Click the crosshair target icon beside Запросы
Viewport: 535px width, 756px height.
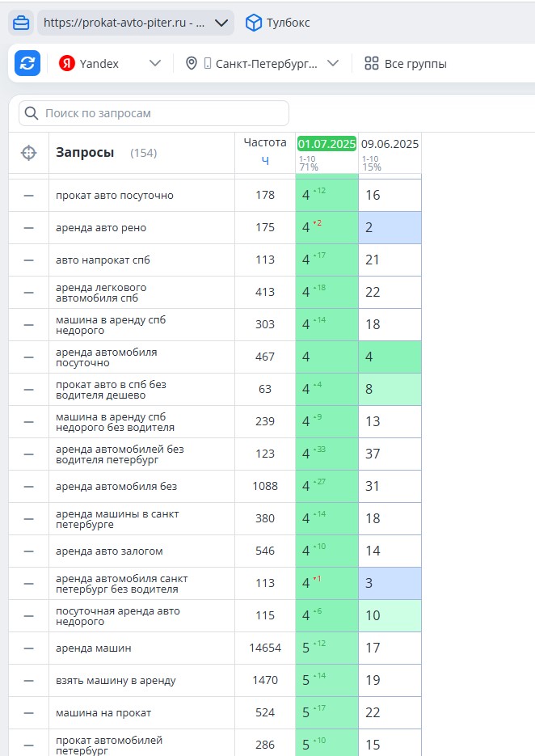pyautogui.click(x=29, y=153)
